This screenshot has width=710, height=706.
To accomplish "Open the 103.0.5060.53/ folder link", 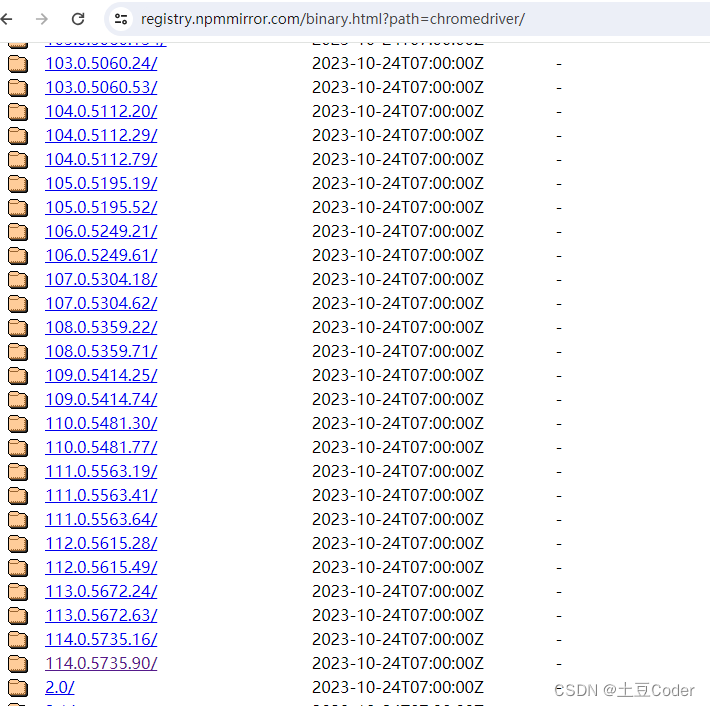I will [x=101, y=87].
